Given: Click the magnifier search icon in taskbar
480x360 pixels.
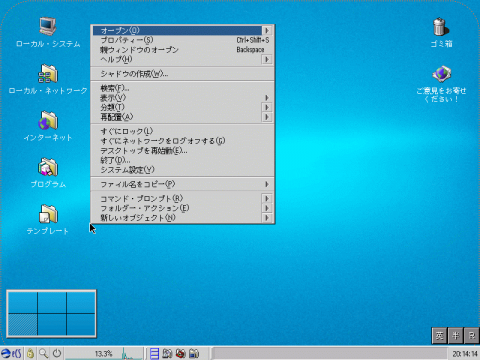Looking at the screenshot, I should (x=44, y=353).
